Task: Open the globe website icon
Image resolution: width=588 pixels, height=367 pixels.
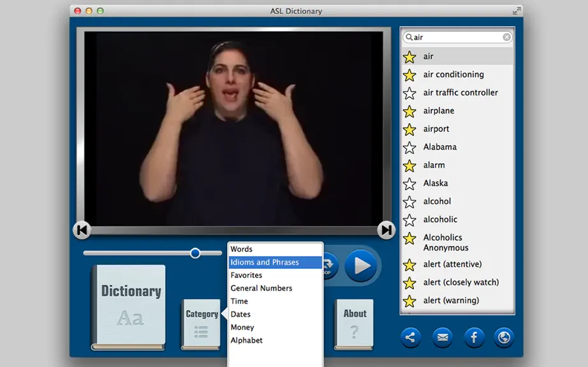Action: pos(504,338)
